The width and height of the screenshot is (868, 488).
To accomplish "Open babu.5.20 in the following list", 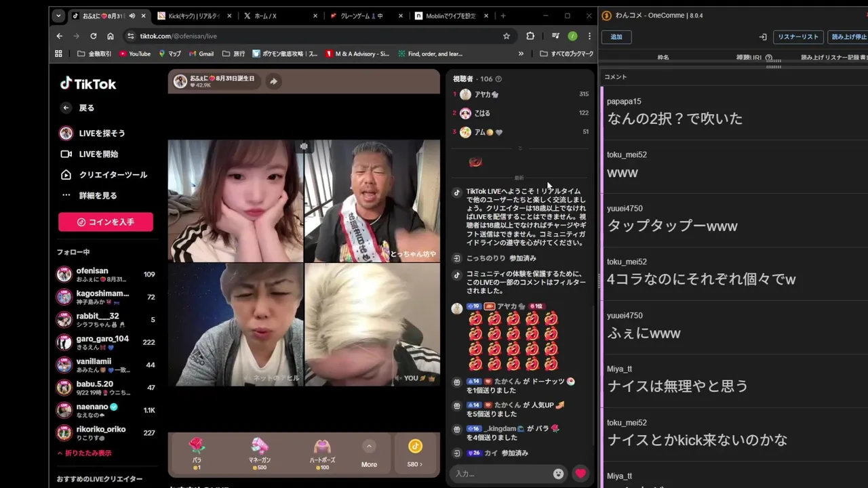I will click(x=106, y=388).
